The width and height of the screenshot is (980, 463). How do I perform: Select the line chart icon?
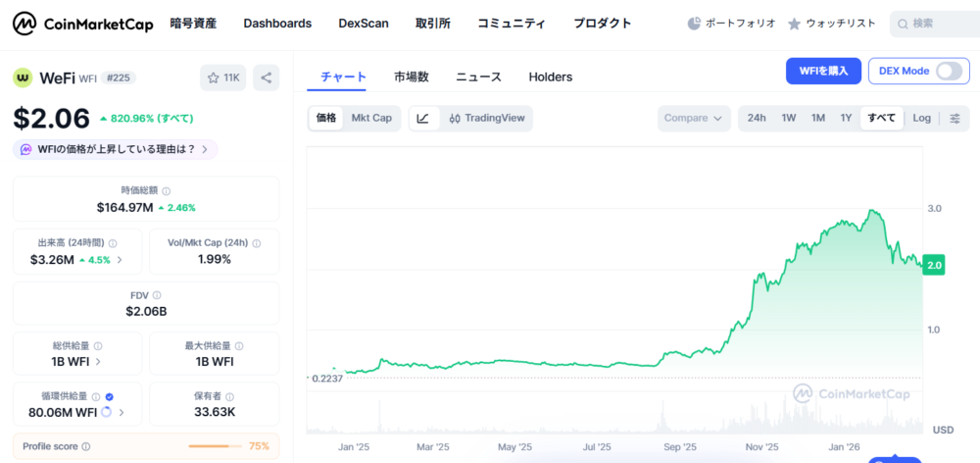(422, 119)
